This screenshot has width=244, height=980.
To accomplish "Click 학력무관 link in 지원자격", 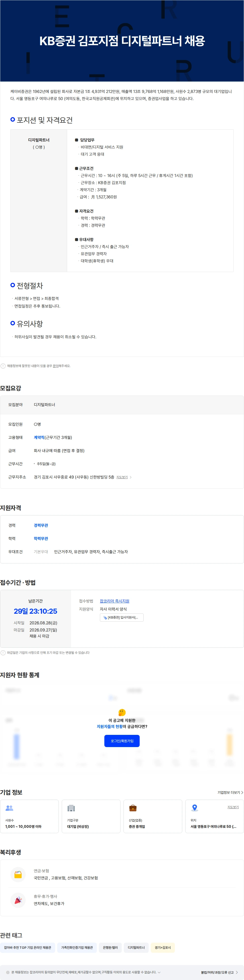I will [41, 539].
